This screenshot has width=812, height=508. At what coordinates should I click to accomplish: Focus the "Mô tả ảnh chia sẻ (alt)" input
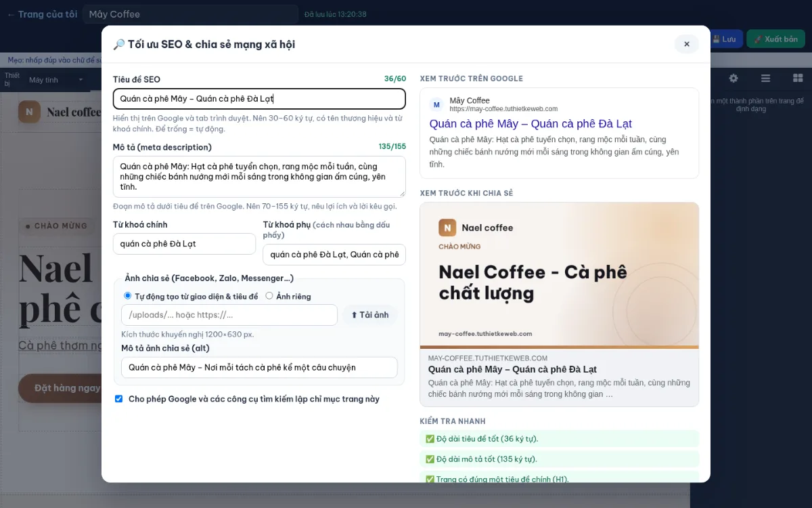pyautogui.click(x=259, y=368)
